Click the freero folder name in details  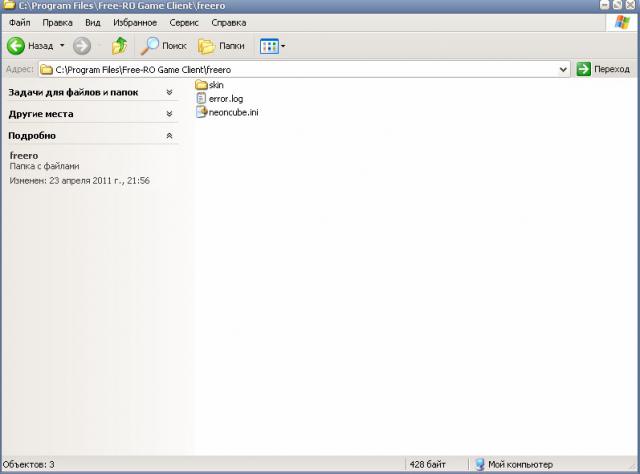pyautogui.click(x=24, y=156)
